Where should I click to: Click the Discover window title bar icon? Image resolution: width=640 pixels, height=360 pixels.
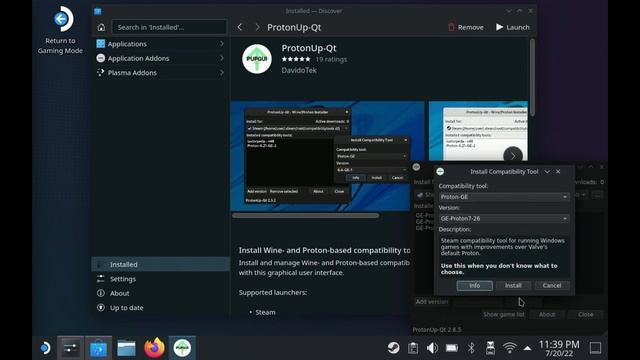tap(98, 11)
